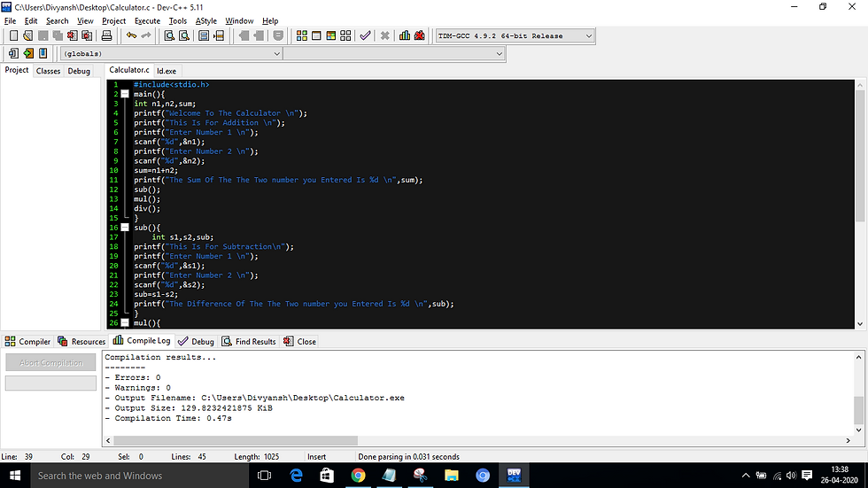The image size is (868, 488).
Task: Open the Resources bottom panel tab
Action: [81, 341]
